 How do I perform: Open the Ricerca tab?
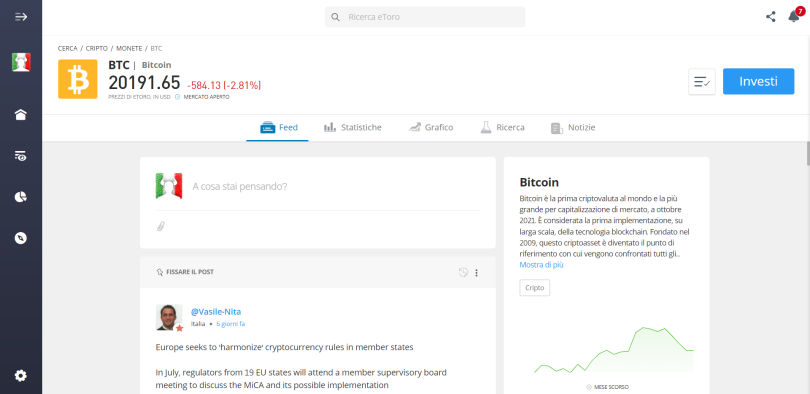(502, 128)
